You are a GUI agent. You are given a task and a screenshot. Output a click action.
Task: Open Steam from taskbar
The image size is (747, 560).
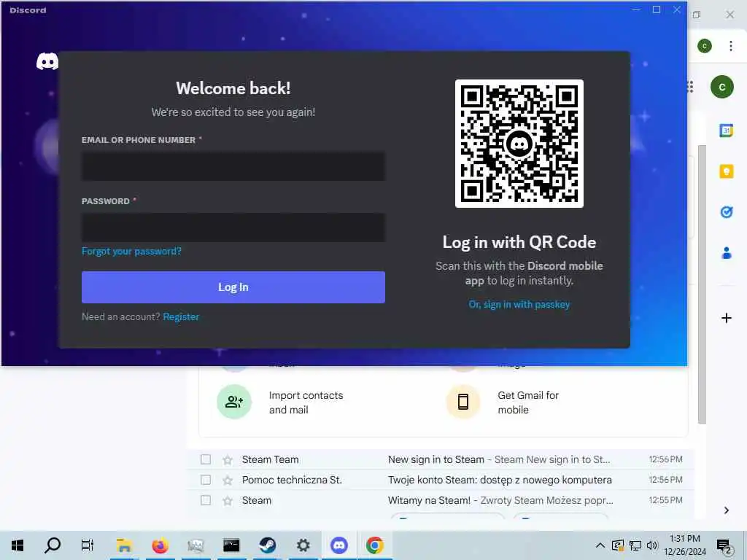(267, 545)
